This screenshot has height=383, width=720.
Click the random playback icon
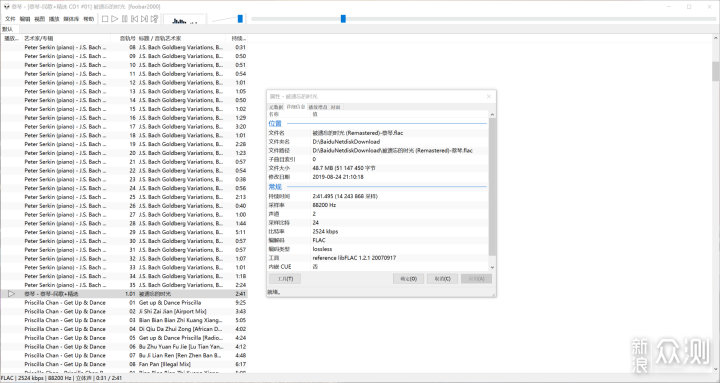[154, 19]
